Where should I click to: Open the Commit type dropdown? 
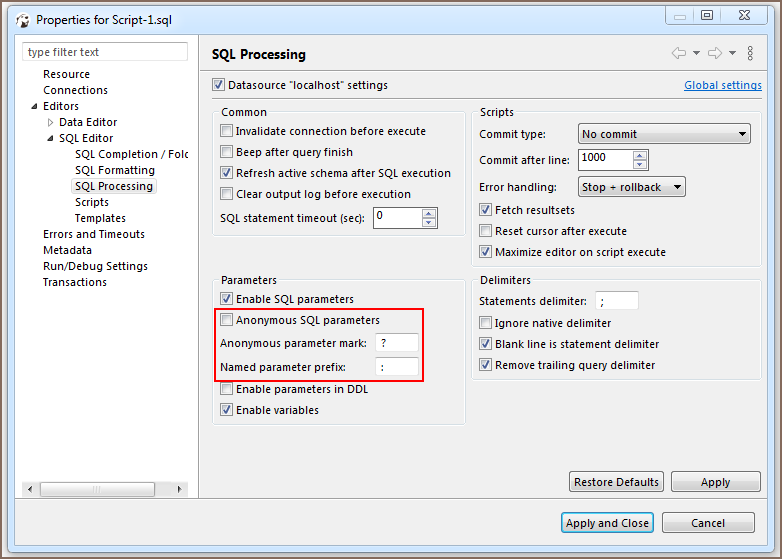(x=664, y=134)
